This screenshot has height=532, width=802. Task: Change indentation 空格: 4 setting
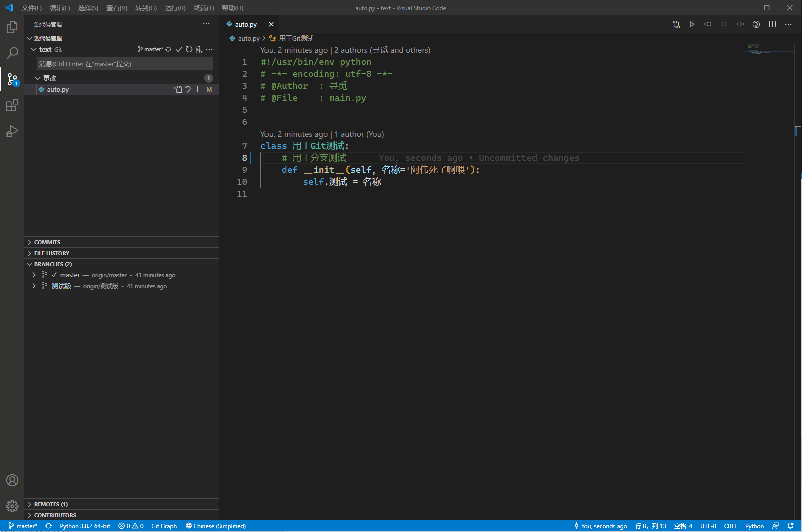pyautogui.click(x=683, y=526)
